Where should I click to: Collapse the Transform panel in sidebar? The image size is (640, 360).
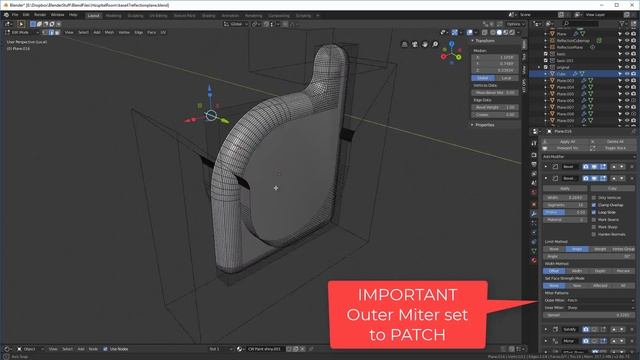(473, 41)
